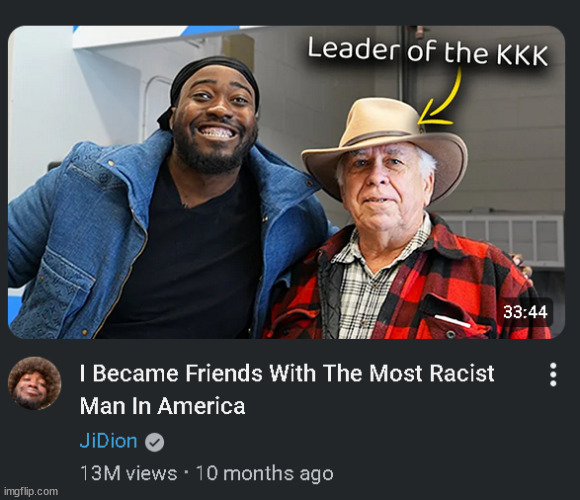Click the '10 months ago' upload date
Screen dimensions: 580x500
tap(264, 473)
